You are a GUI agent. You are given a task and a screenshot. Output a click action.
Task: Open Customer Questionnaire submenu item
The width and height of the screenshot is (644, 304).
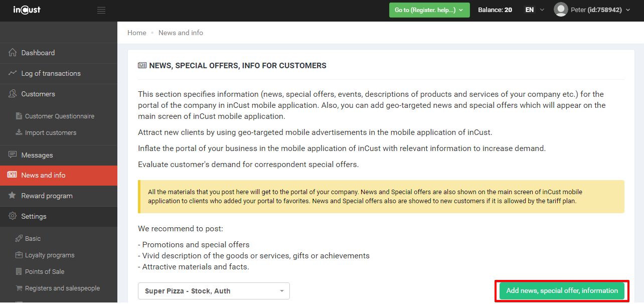click(x=59, y=116)
